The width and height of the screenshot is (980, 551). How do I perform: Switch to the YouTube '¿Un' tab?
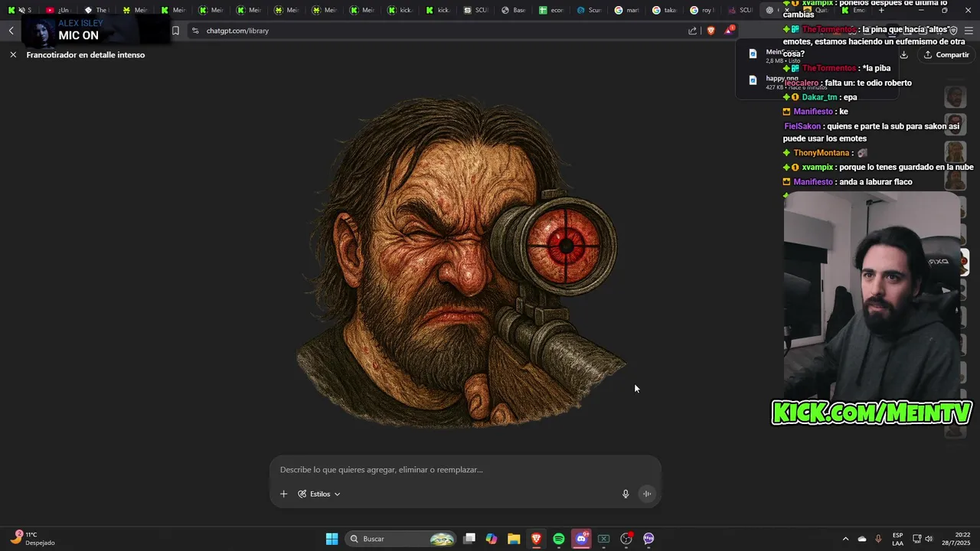pos(58,10)
